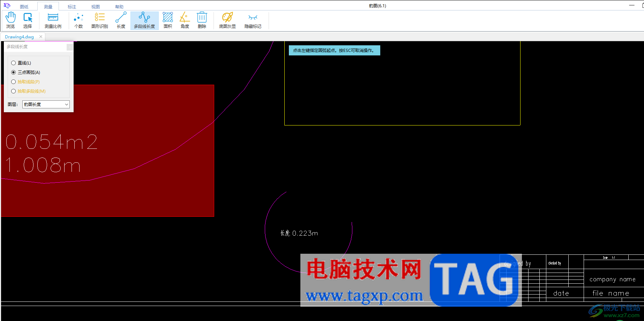Click the 多段线长度 polyline length tool

tap(144, 20)
